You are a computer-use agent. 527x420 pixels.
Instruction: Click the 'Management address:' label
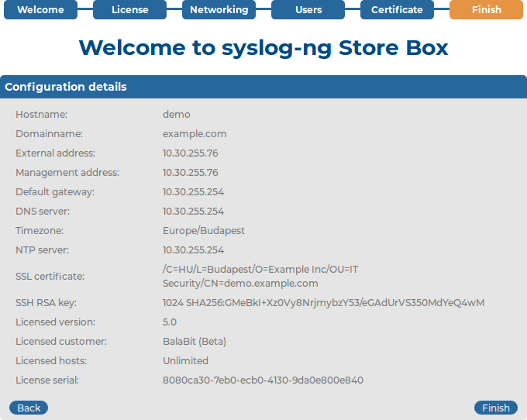click(67, 172)
